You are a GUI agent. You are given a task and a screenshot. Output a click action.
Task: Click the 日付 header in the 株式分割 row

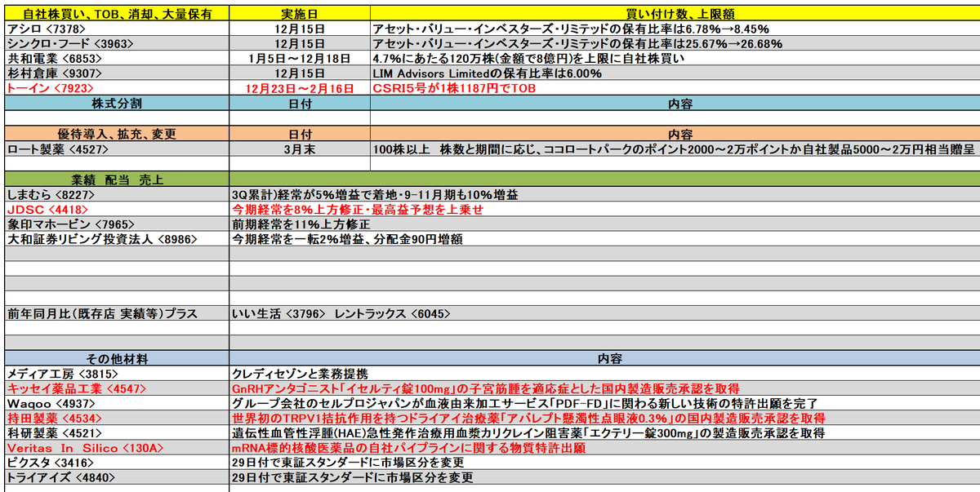300,104
